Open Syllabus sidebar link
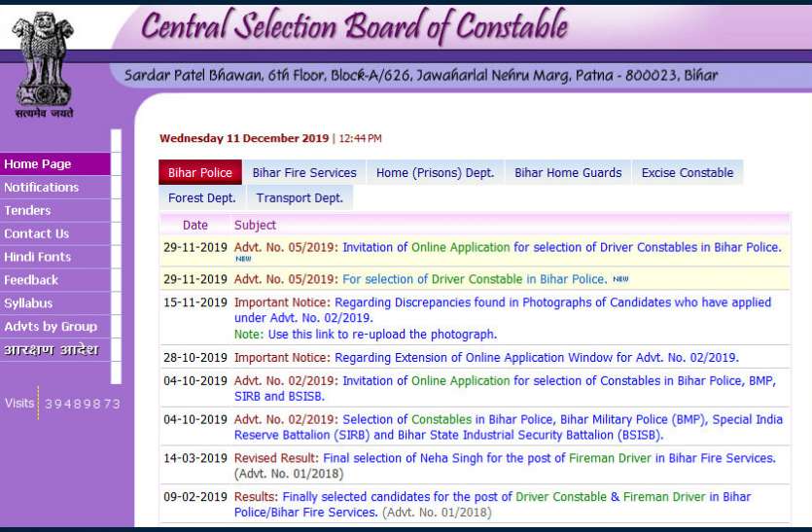 54,303
